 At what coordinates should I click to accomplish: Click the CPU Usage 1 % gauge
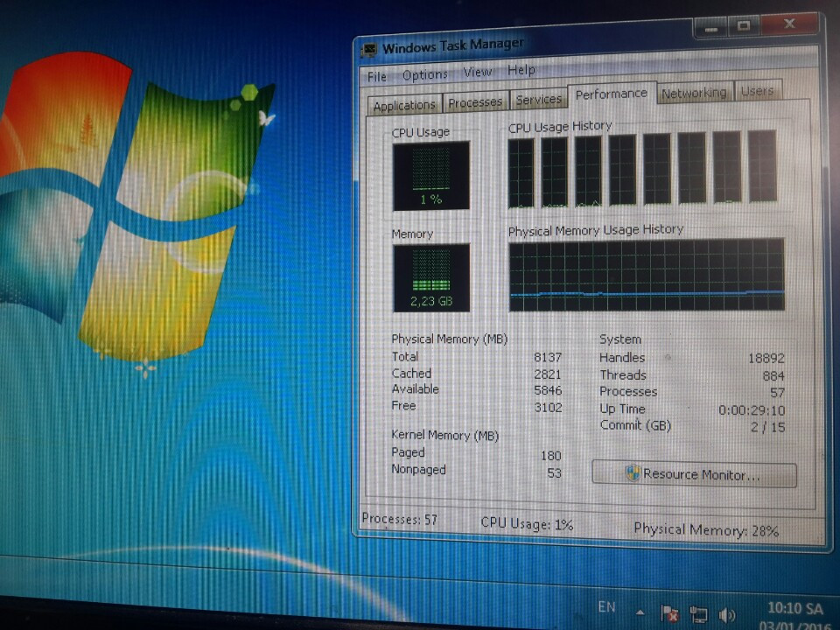[x=431, y=176]
